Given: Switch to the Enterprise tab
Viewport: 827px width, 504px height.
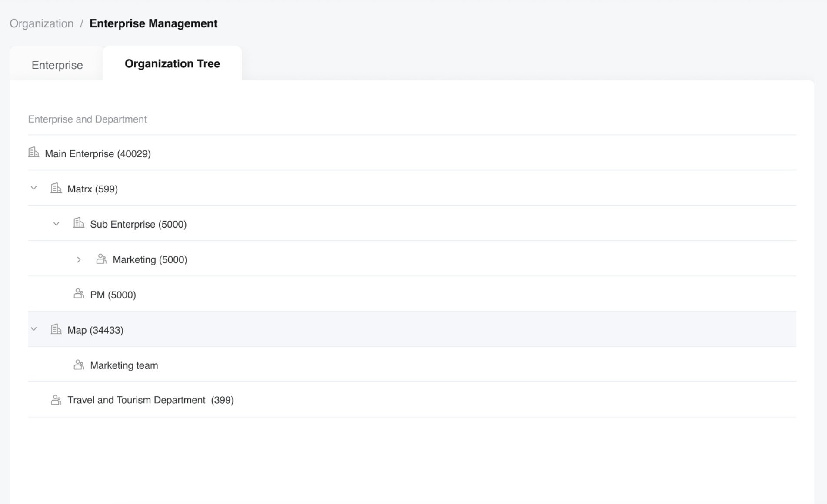Looking at the screenshot, I should (57, 65).
